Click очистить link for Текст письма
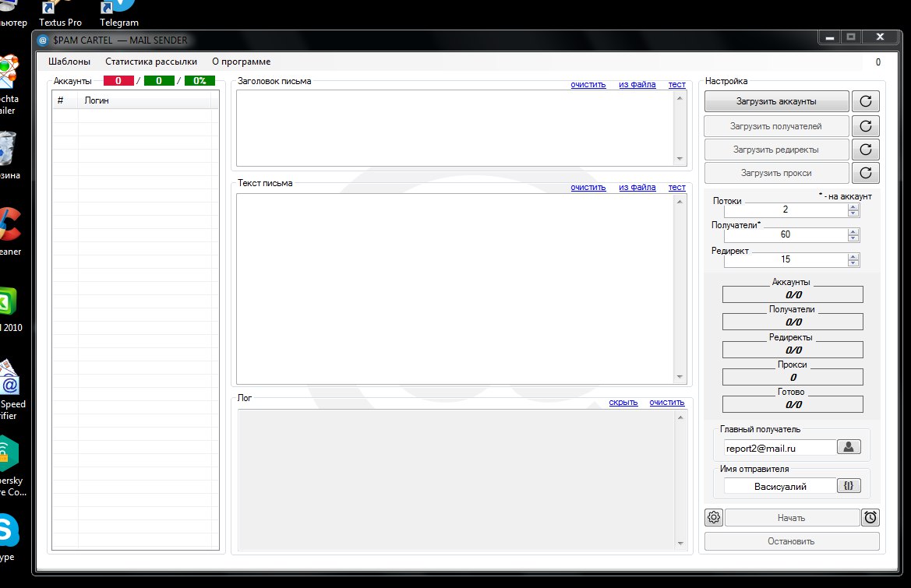Viewport: 911px width, 588px height. pos(588,187)
